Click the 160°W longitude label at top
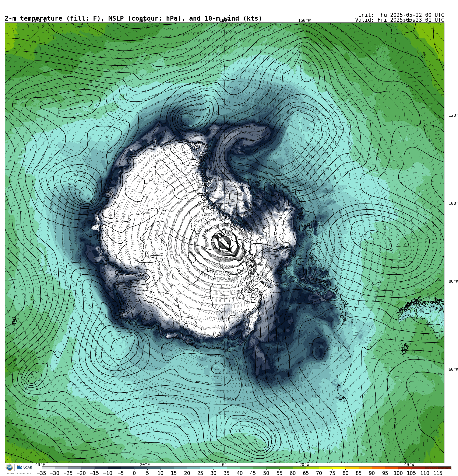 click(304, 21)
